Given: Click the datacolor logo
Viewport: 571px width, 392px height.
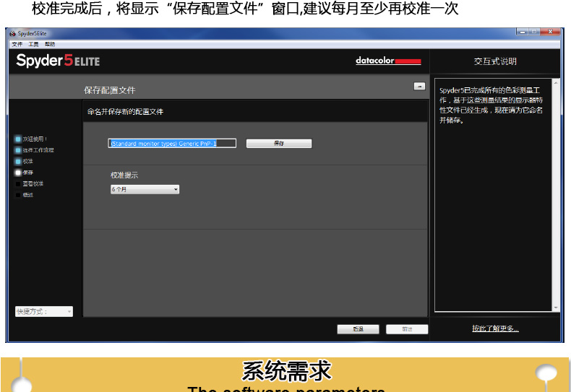Looking at the screenshot, I should tap(388, 61).
